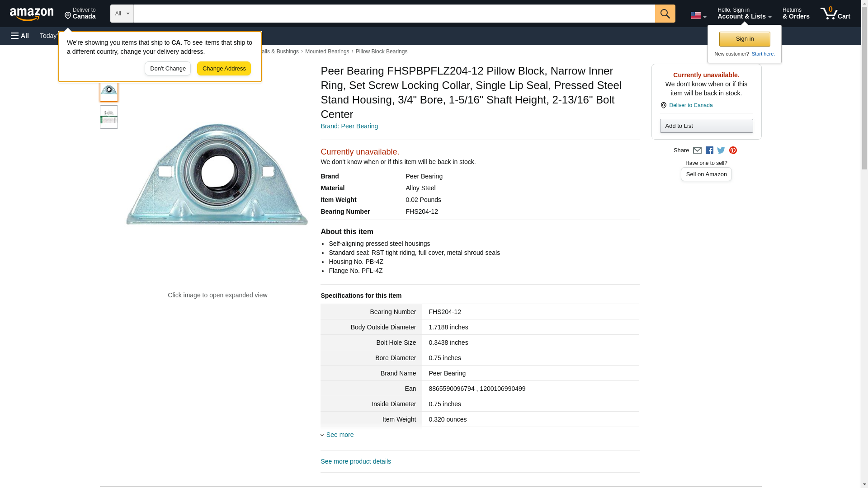The image size is (868, 488).
Task: Expand Account & Lists menu
Action: pyautogui.click(x=744, y=14)
